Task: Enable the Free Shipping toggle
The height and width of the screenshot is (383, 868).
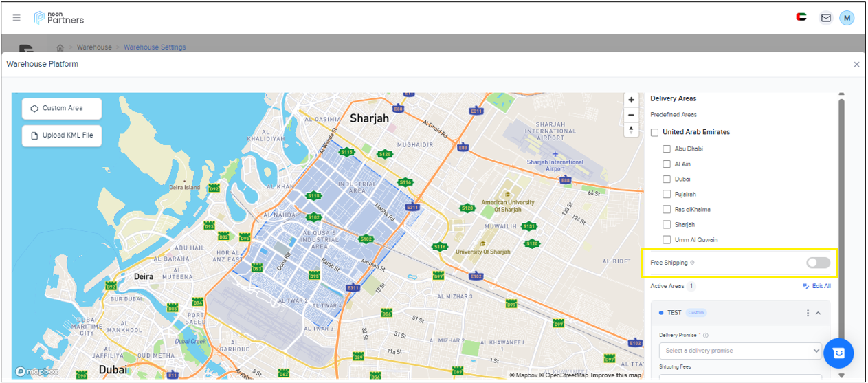Action: pyautogui.click(x=818, y=263)
